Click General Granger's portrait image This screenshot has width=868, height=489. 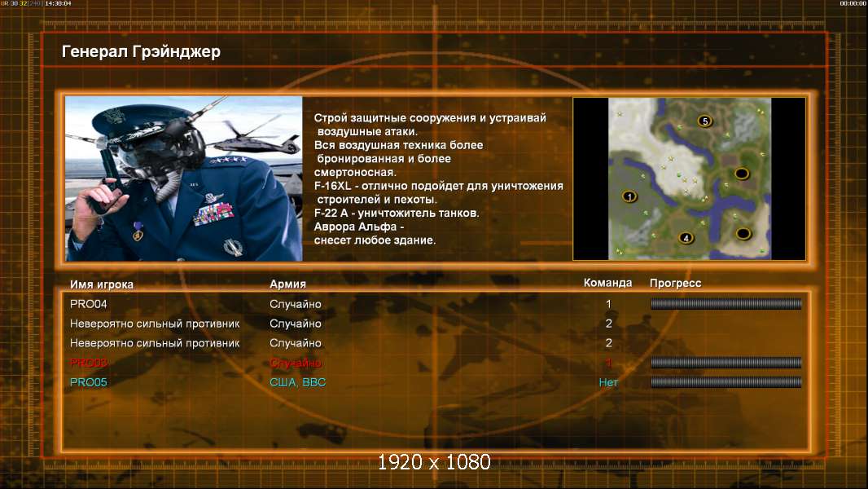click(x=184, y=178)
